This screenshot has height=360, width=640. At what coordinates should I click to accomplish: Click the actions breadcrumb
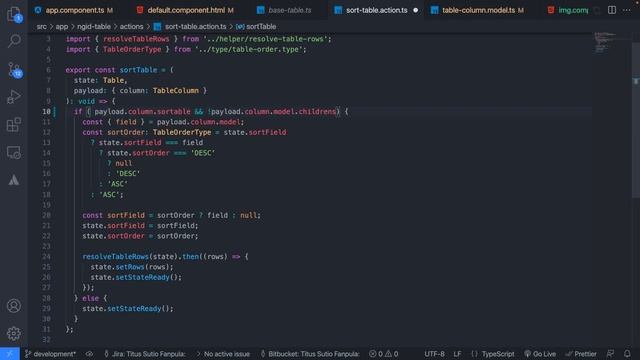131,27
